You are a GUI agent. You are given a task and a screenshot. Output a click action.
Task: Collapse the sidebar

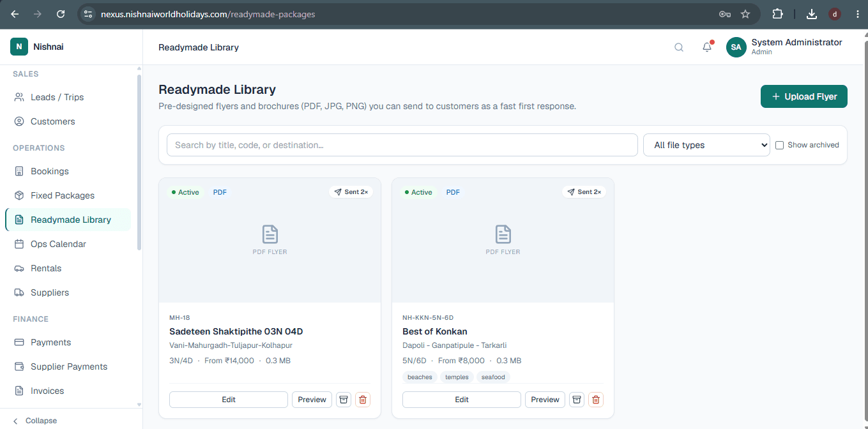click(x=35, y=421)
